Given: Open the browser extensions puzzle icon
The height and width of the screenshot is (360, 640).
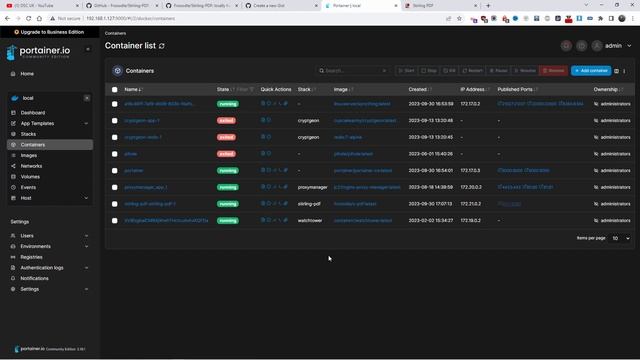Looking at the screenshot, I should (600, 18).
